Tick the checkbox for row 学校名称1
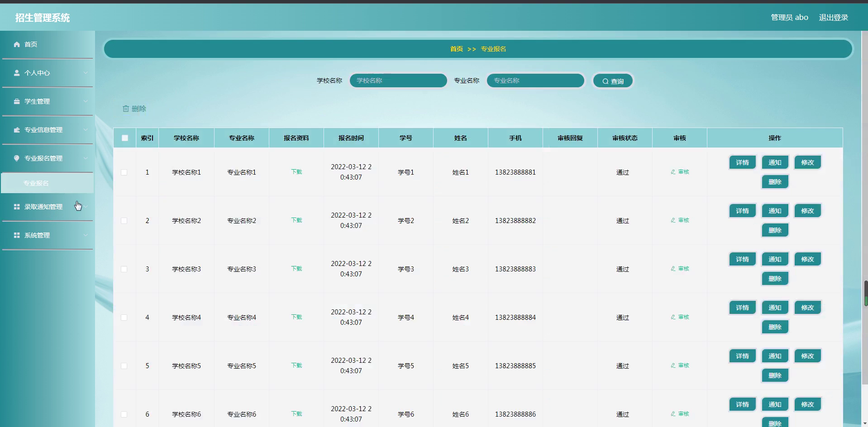Viewport: 868px width, 427px height. click(x=124, y=172)
